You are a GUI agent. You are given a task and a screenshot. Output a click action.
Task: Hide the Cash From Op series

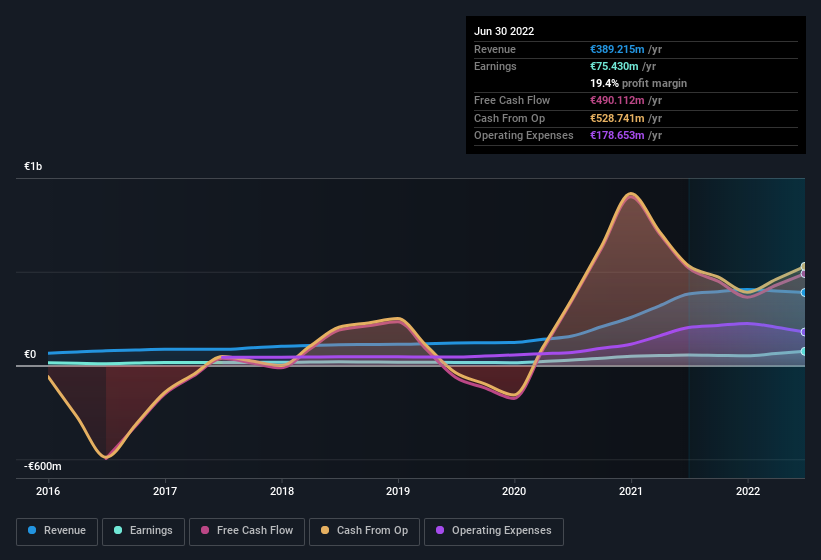coord(363,531)
